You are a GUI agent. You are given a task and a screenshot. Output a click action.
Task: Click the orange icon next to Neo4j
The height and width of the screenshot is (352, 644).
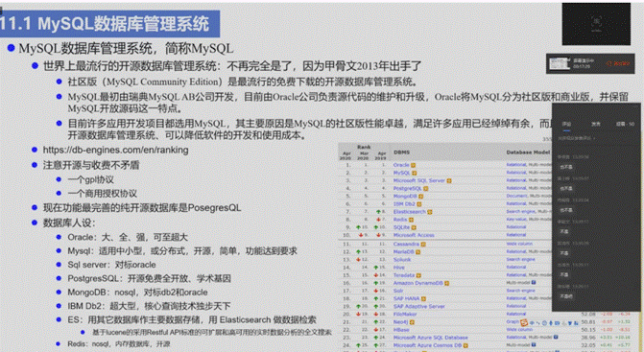pos(412,322)
